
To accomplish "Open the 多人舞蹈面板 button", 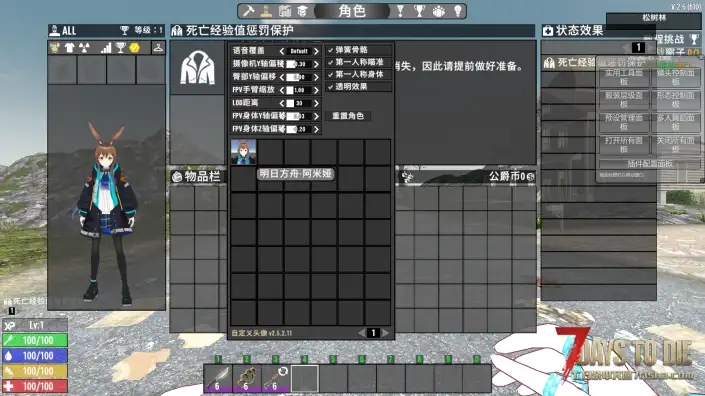I will tap(675, 122).
